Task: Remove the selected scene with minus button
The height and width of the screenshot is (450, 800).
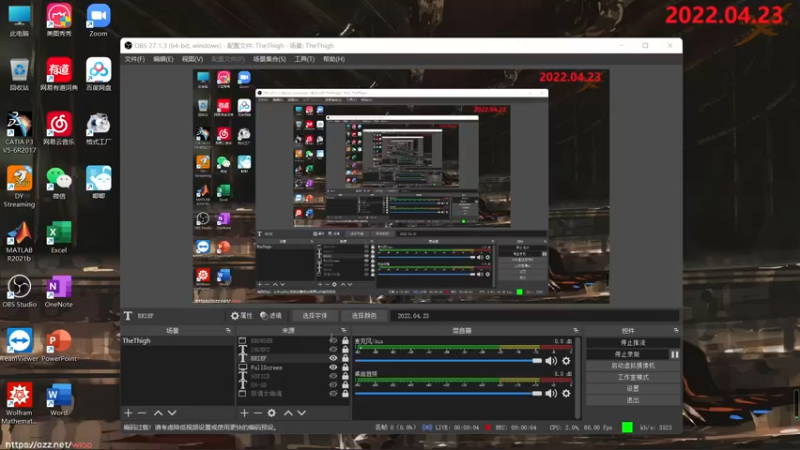Action: coord(142,413)
